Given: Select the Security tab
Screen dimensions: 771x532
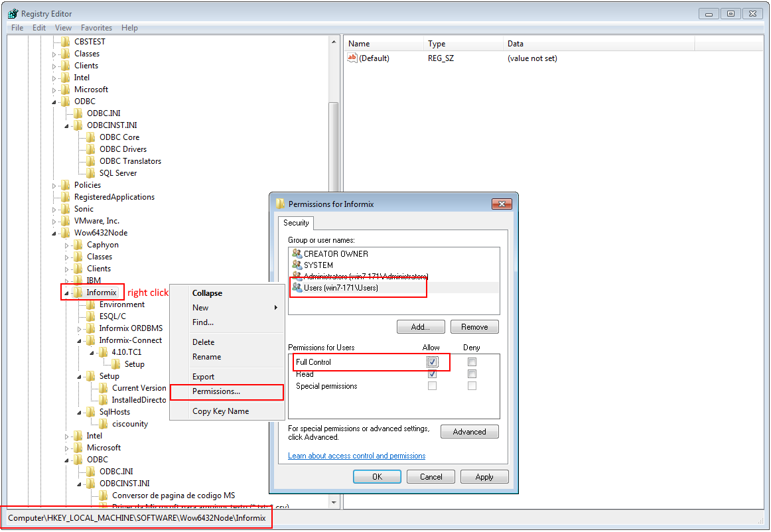Looking at the screenshot, I should click(x=296, y=223).
